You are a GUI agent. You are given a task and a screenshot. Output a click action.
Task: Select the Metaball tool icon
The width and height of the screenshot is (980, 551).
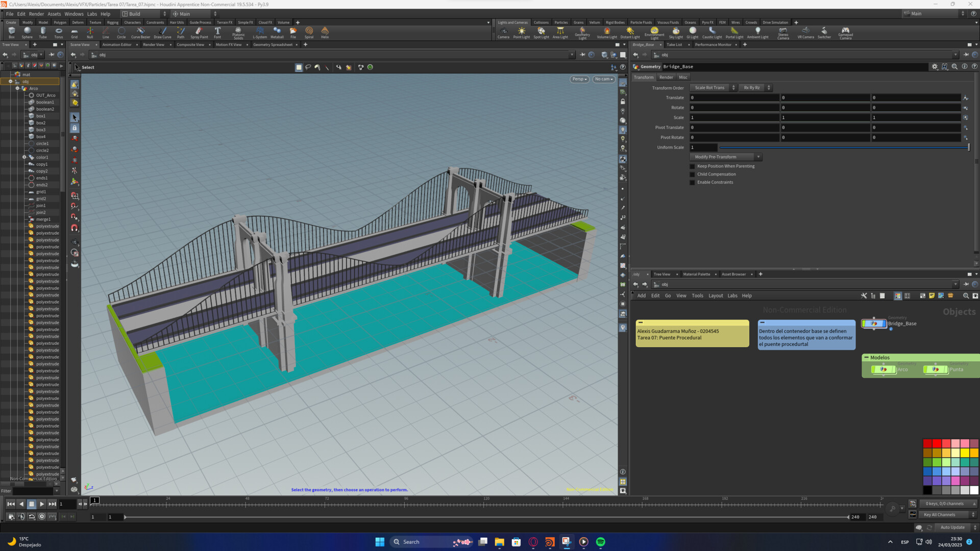tap(277, 32)
